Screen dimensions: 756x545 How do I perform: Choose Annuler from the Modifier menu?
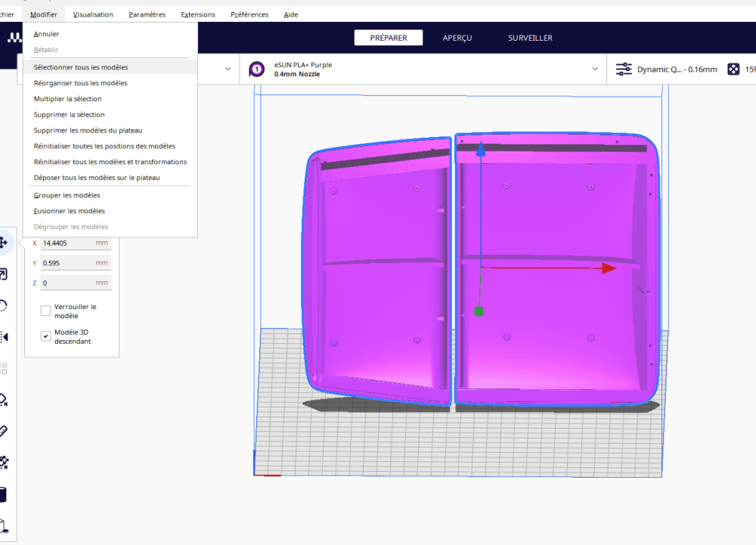point(110,34)
